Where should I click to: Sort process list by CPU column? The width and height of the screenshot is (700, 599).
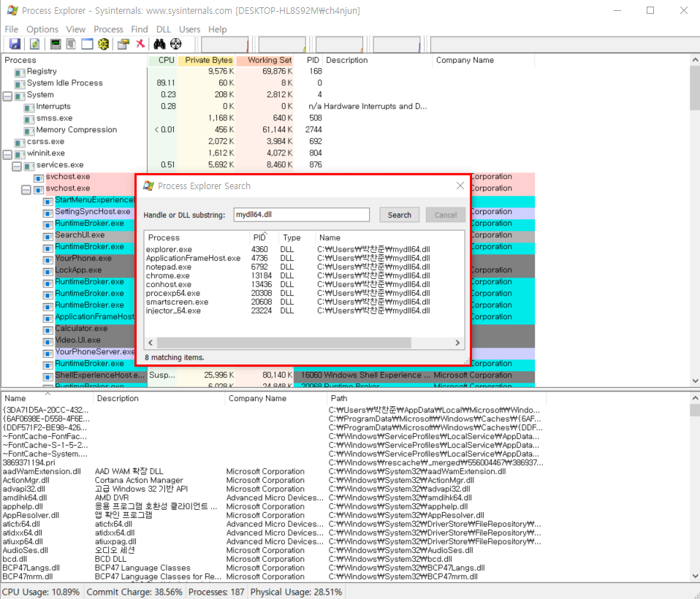[162, 60]
